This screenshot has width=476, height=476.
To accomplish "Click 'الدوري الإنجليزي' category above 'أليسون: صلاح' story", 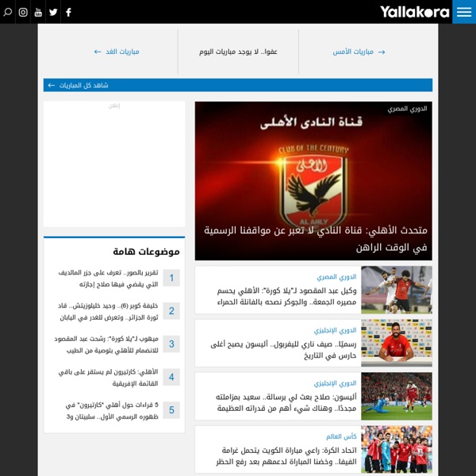I will pyautogui.click(x=335, y=383).
